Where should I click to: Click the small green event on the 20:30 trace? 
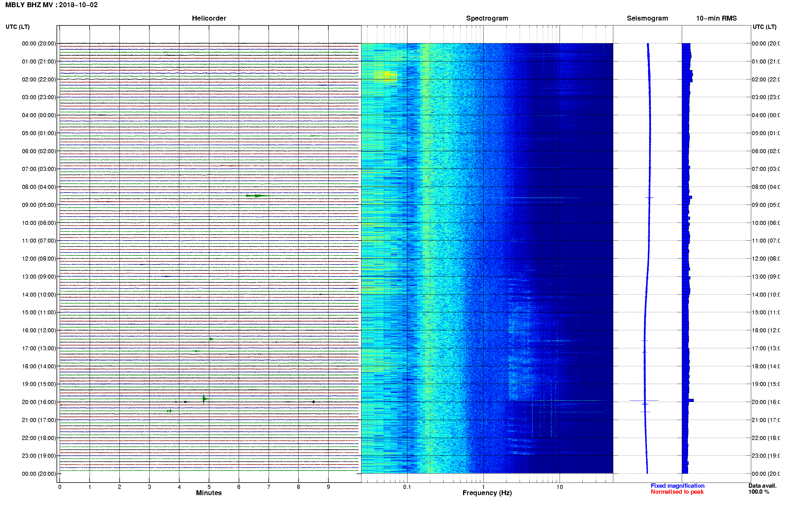tap(170, 411)
